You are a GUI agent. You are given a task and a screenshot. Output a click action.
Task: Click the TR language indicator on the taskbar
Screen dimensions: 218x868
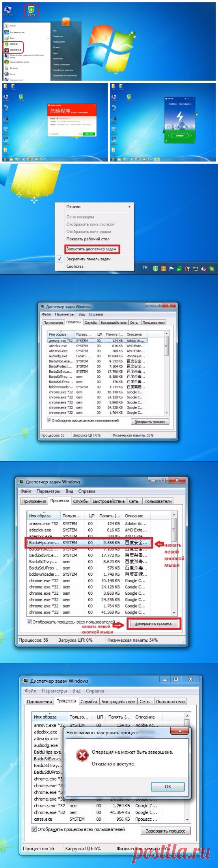click(x=145, y=268)
